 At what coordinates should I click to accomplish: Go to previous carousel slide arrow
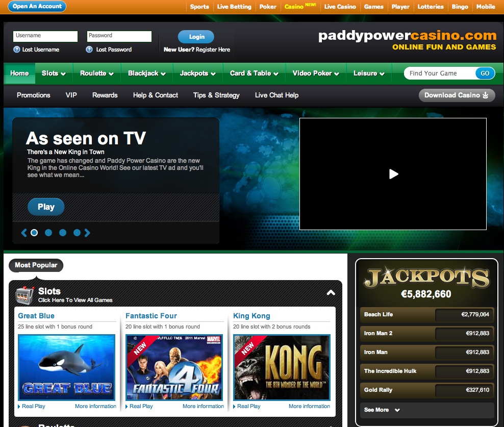click(24, 233)
